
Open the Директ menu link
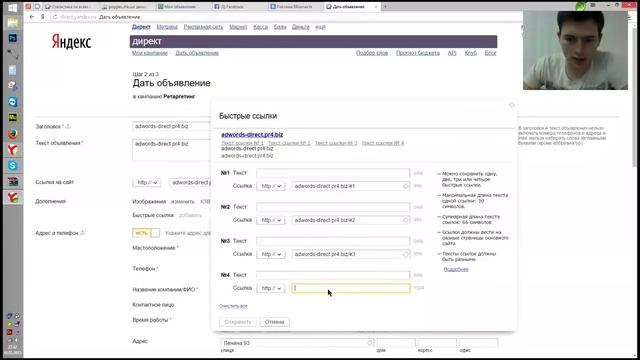tap(141, 27)
